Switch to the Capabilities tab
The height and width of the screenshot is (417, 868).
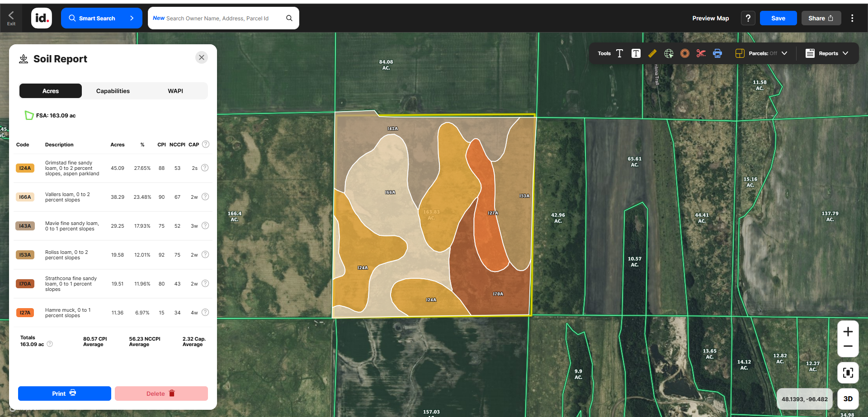pyautogui.click(x=113, y=91)
